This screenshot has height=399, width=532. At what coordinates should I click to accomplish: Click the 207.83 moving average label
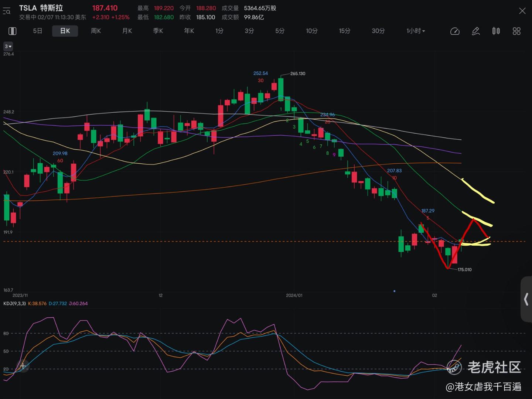tap(394, 171)
